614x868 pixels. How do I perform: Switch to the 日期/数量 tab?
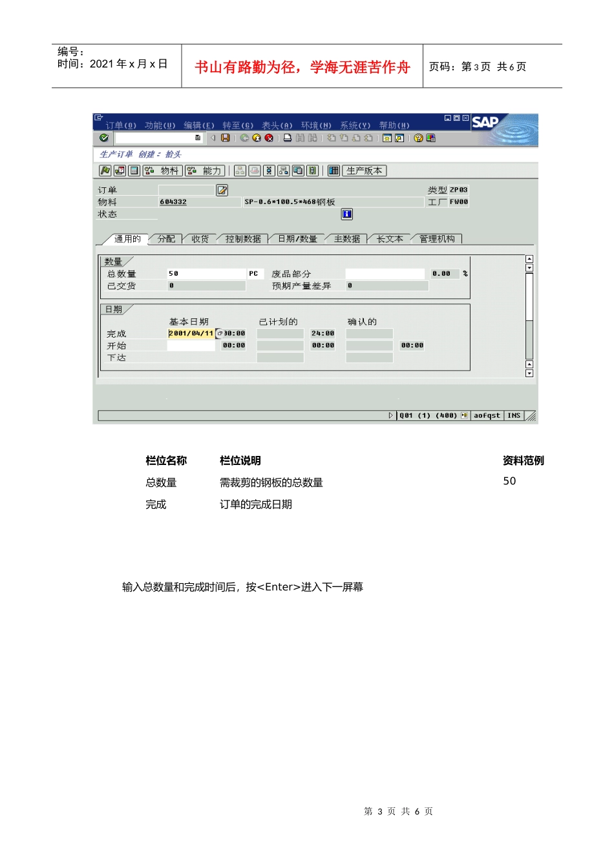click(x=297, y=239)
